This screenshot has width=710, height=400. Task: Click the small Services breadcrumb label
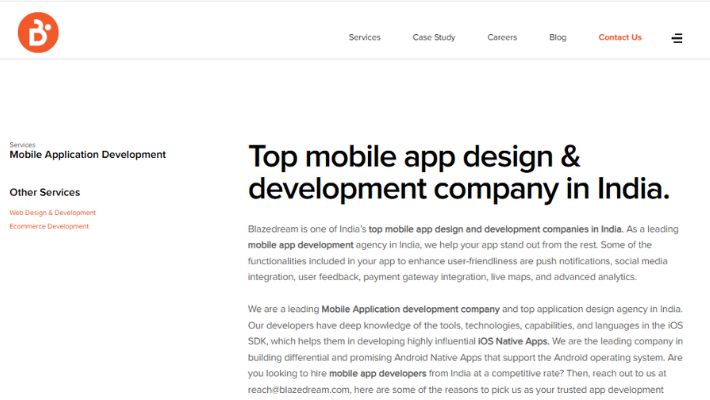coord(22,145)
